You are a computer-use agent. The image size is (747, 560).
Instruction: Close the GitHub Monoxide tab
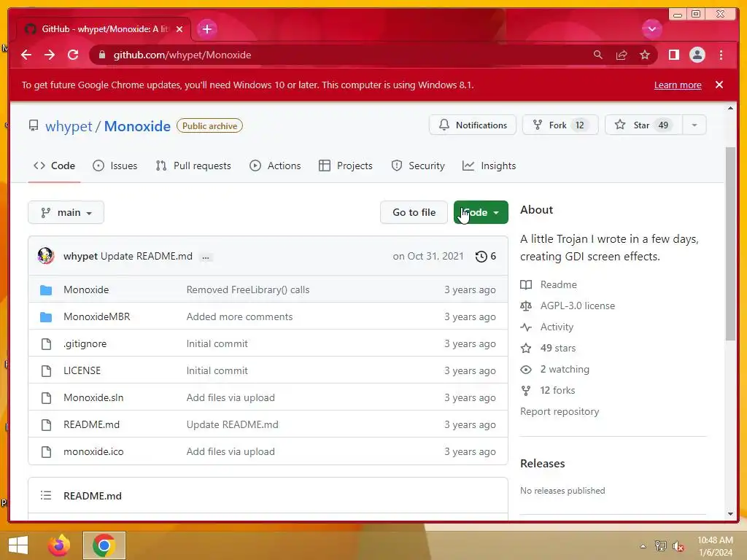179,29
